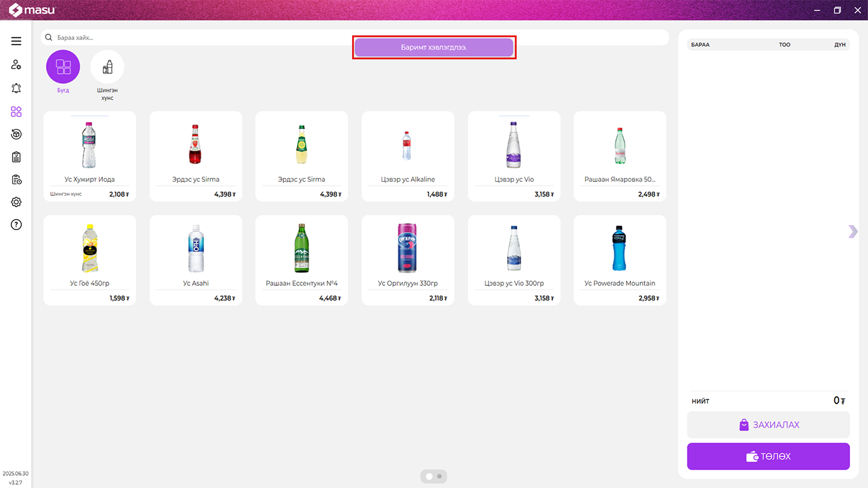
Task: Expand the side panel with right chevron
Action: click(x=853, y=231)
